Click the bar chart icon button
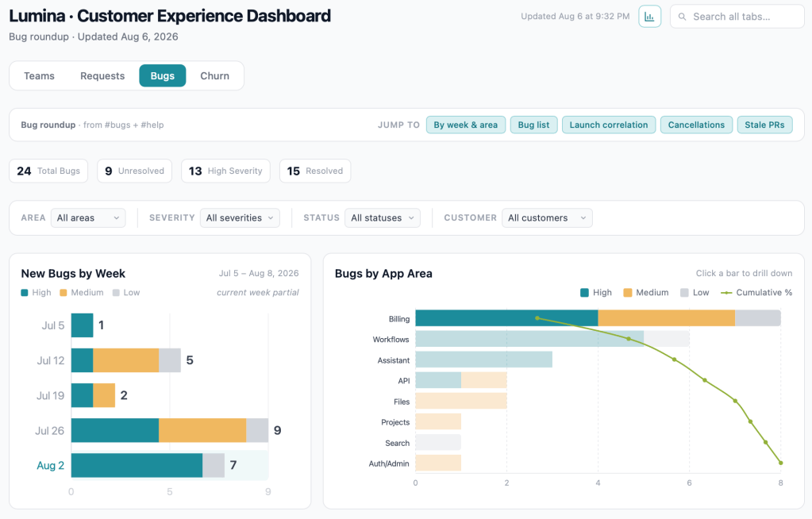812x519 pixels. pos(649,17)
